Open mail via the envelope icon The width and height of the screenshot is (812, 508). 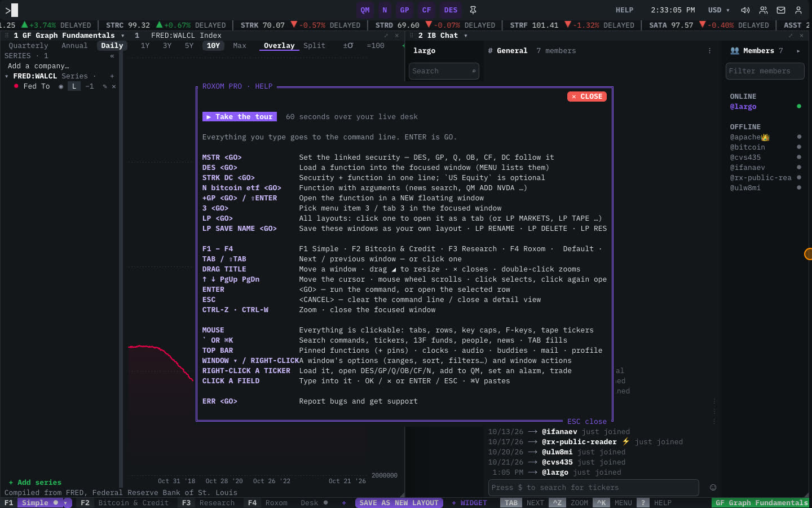(x=781, y=10)
